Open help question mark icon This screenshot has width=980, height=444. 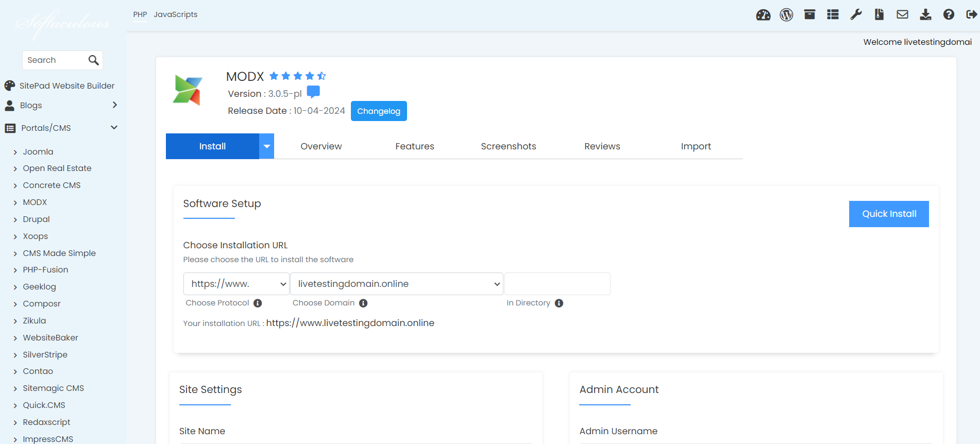[x=949, y=14]
